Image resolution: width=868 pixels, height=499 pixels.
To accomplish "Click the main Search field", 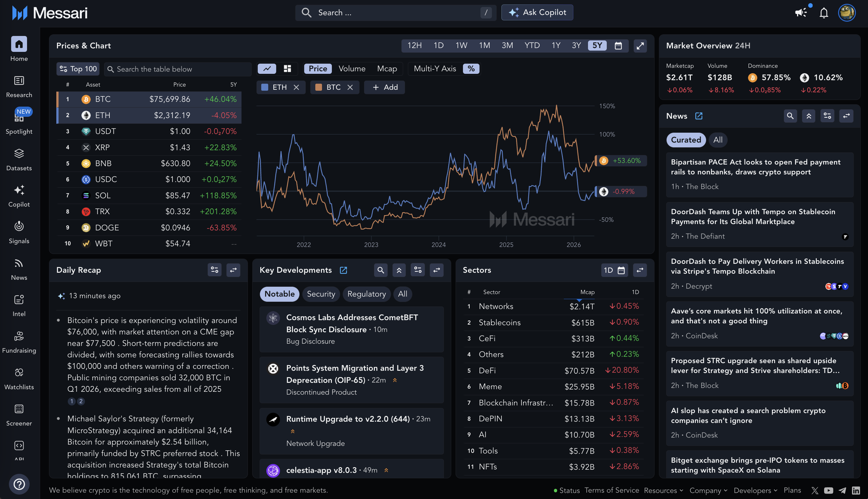I will [395, 13].
